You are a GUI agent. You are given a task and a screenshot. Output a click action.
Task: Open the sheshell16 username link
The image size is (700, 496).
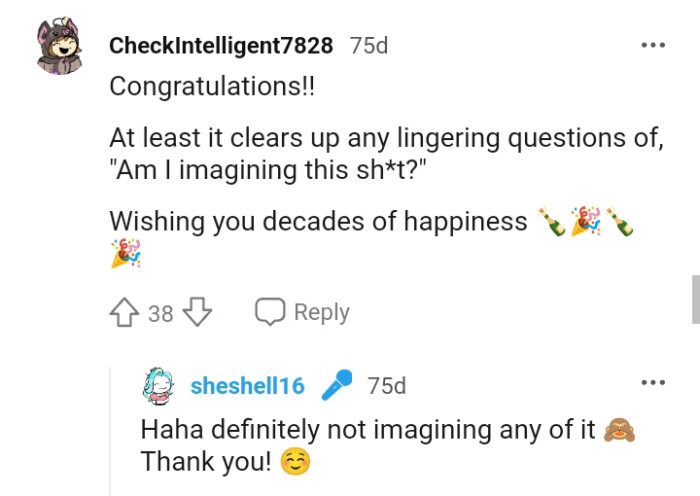coord(247,386)
